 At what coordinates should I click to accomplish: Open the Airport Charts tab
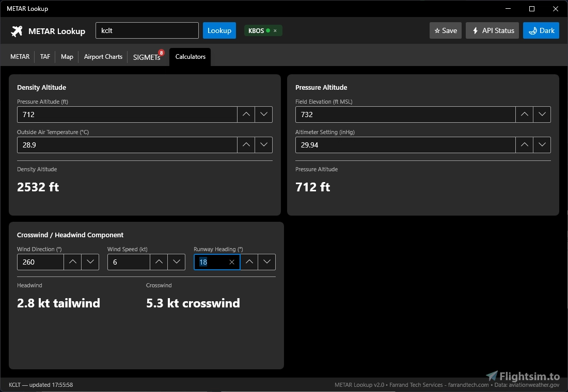tap(103, 57)
